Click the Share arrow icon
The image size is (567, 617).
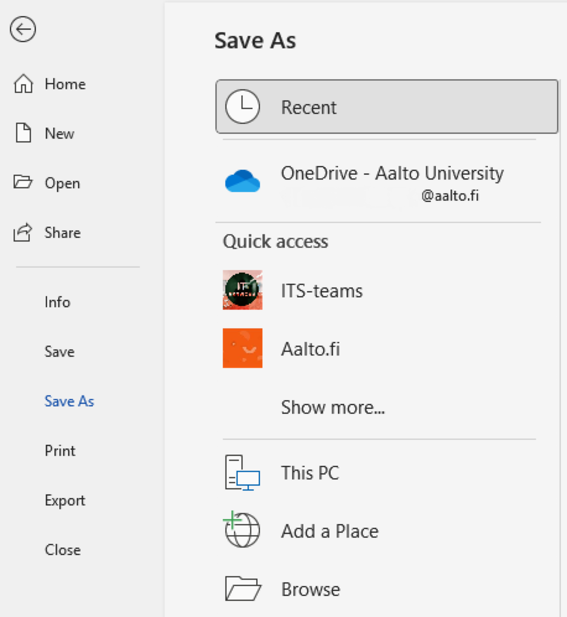tap(22, 232)
